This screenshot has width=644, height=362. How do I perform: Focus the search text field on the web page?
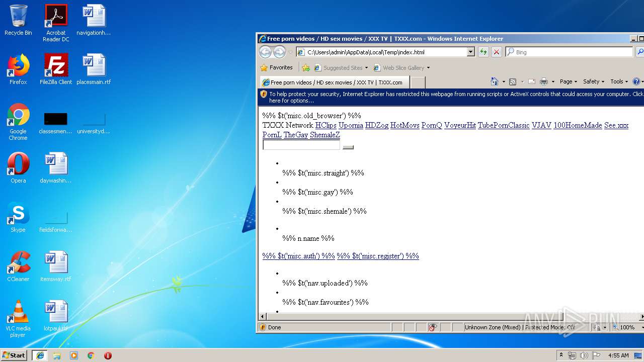pyautogui.click(x=301, y=145)
